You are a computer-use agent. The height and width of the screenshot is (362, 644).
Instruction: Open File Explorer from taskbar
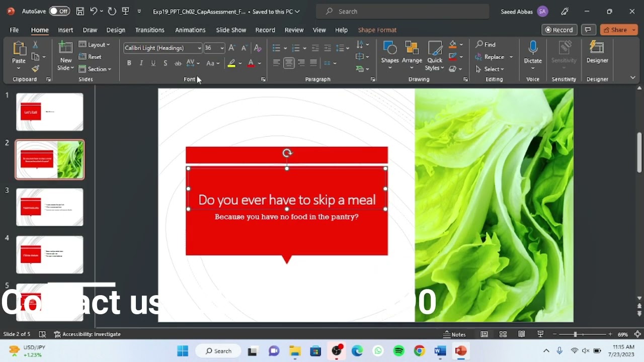(295, 351)
